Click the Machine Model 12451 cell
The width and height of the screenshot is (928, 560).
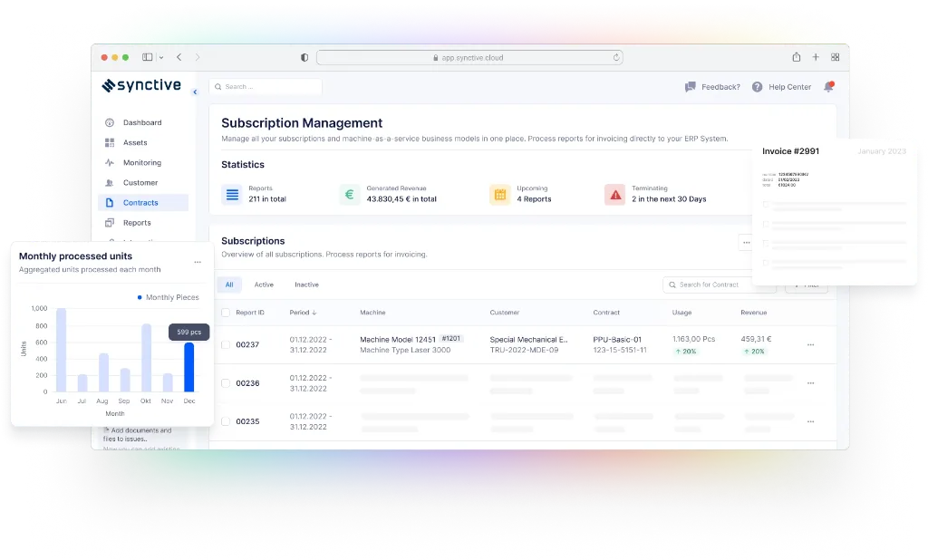pos(397,340)
